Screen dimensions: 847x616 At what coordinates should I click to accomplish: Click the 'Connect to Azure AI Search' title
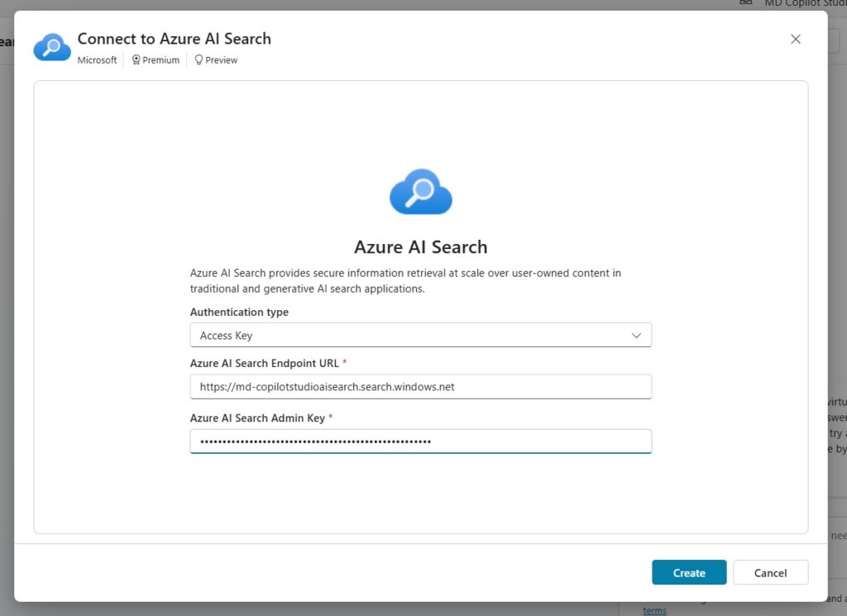[174, 39]
